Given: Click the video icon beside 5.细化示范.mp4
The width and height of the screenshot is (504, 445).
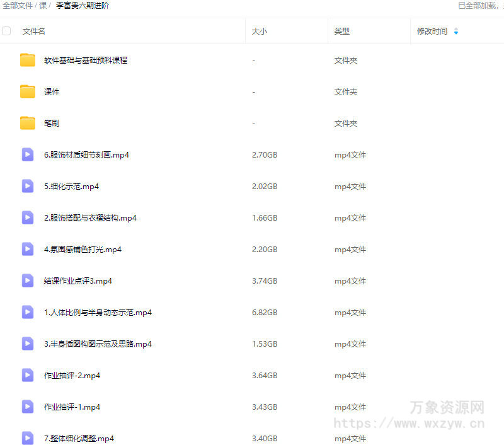Looking at the screenshot, I should [27, 186].
